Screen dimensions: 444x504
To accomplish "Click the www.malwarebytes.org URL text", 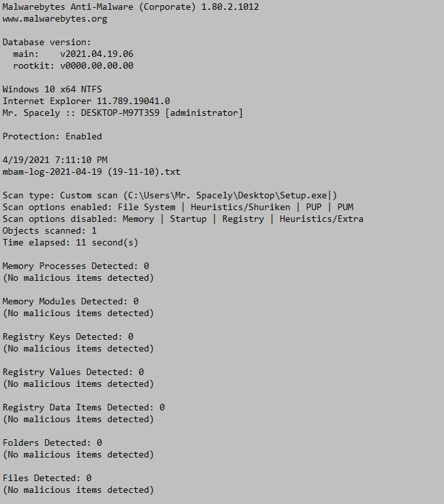I will (x=55, y=18).
